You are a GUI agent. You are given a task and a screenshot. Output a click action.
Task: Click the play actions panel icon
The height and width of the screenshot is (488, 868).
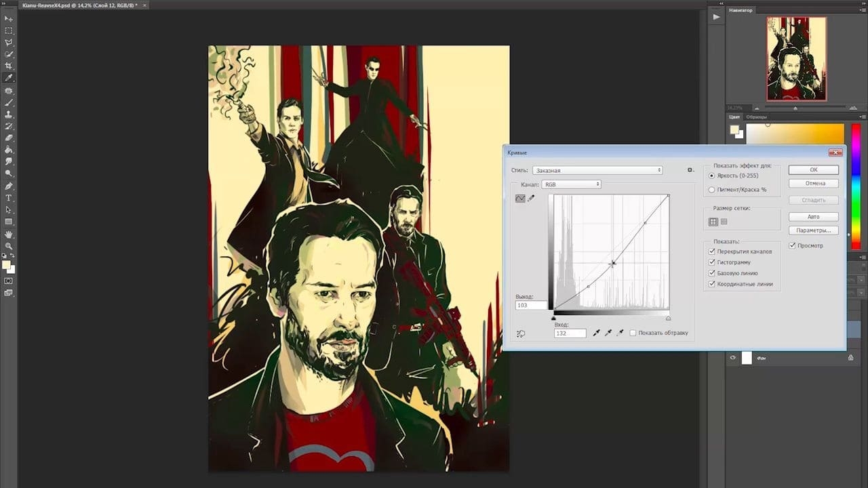click(x=717, y=17)
